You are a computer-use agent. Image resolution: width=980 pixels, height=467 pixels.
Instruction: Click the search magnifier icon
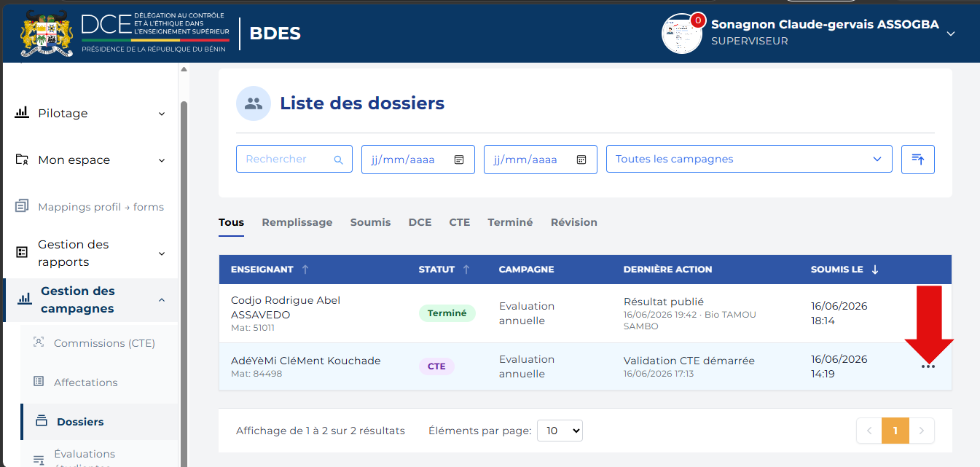click(x=338, y=160)
